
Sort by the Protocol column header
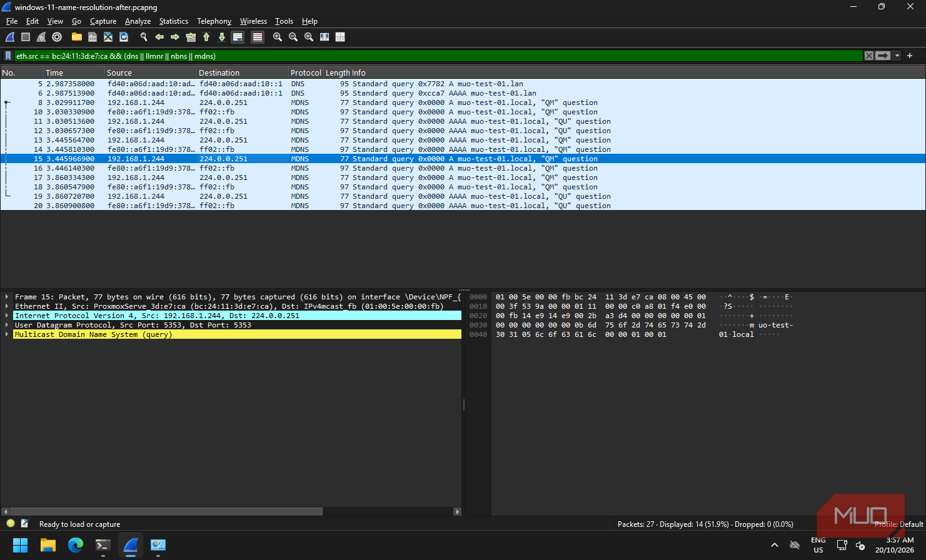click(x=306, y=72)
